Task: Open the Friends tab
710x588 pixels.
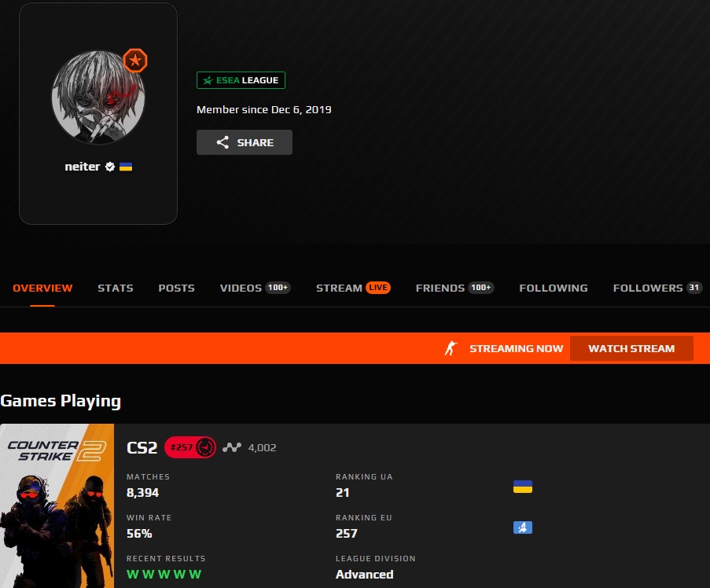Action: tap(454, 288)
